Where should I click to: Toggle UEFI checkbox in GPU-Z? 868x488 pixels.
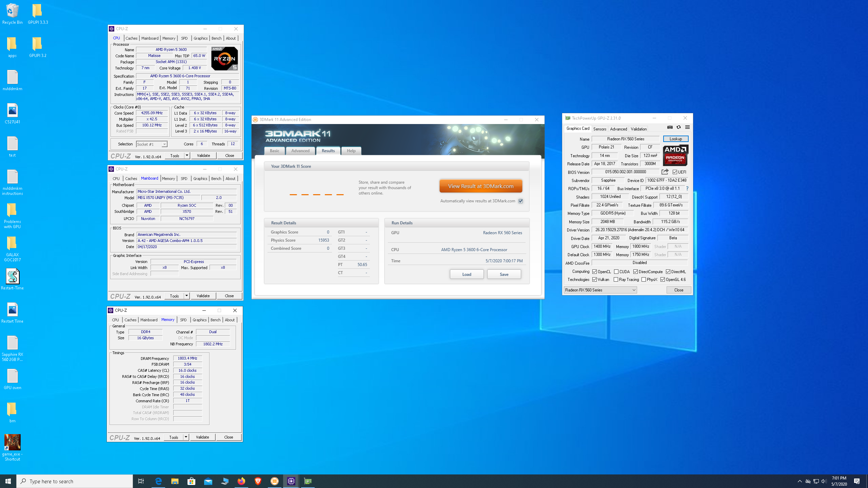675,172
